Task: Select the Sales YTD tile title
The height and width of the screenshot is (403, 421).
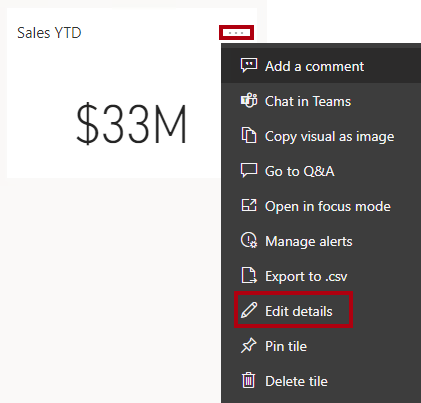Action: pyautogui.click(x=49, y=33)
